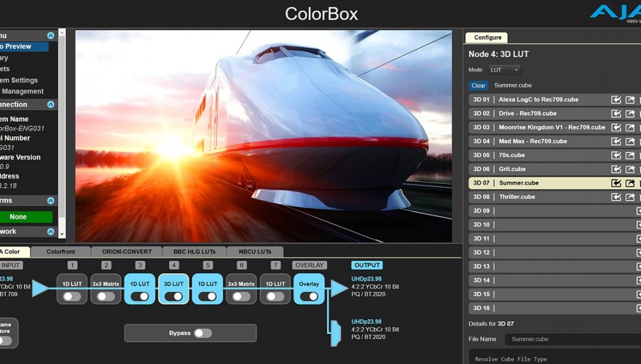Click the sidebar scrollbar up arrow
The height and width of the screenshot is (364, 641).
pyautogui.click(x=62, y=32)
